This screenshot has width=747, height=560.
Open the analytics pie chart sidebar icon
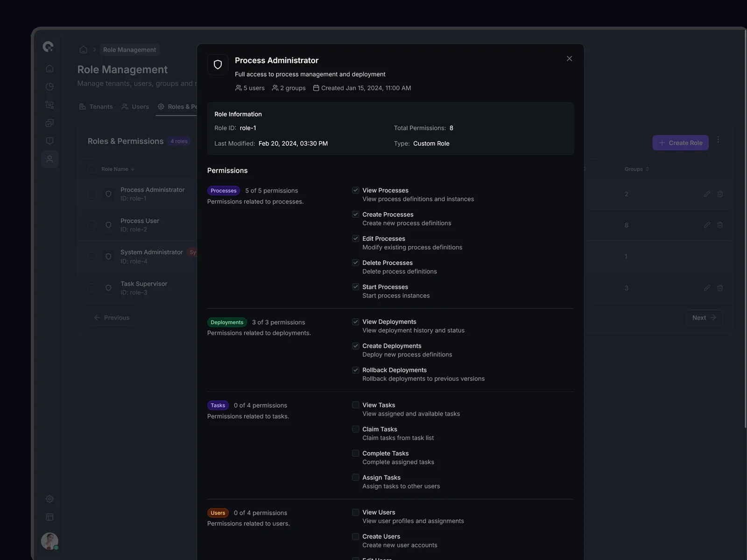coord(49,87)
